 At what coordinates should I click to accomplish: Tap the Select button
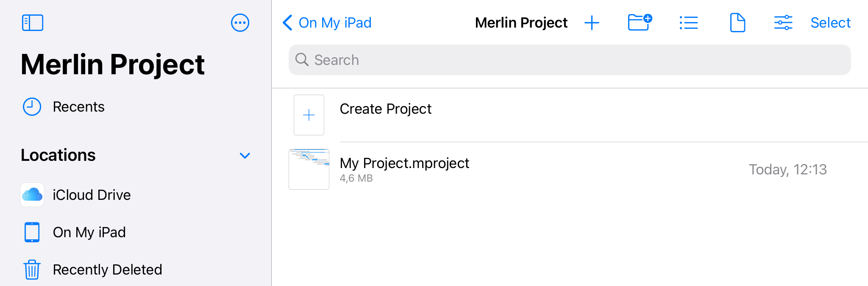(x=830, y=23)
